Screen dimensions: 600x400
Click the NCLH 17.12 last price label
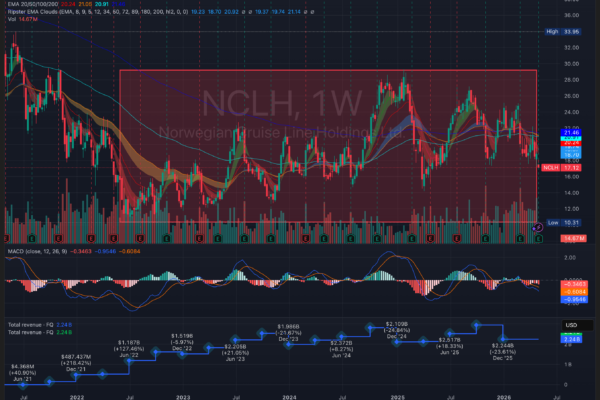coord(561,168)
